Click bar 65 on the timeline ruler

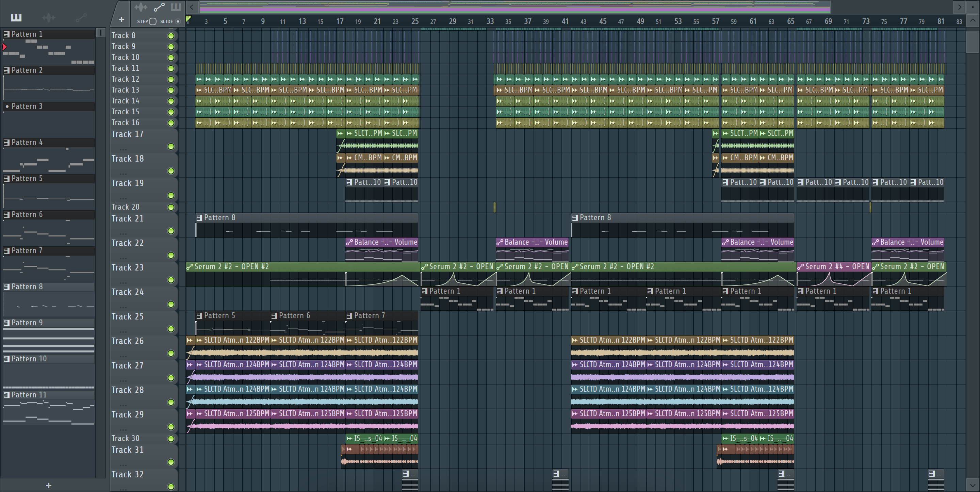pyautogui.click(x=790, y=21)
